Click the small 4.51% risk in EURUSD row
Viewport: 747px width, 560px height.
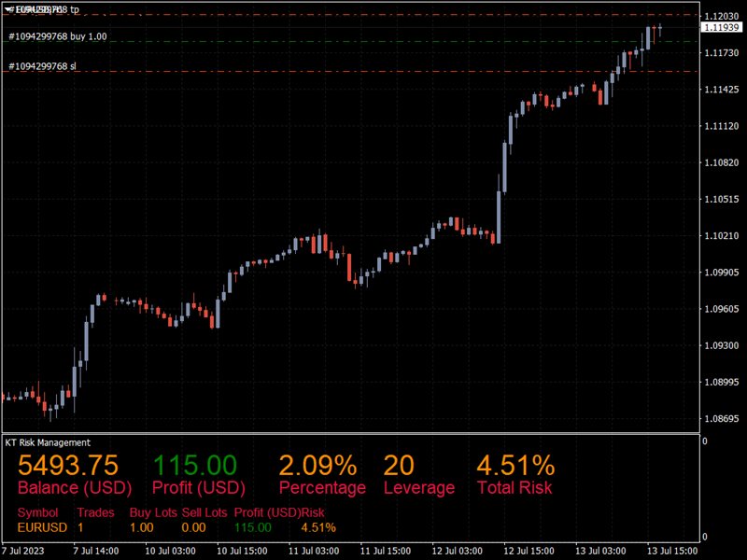coord(318,527)
